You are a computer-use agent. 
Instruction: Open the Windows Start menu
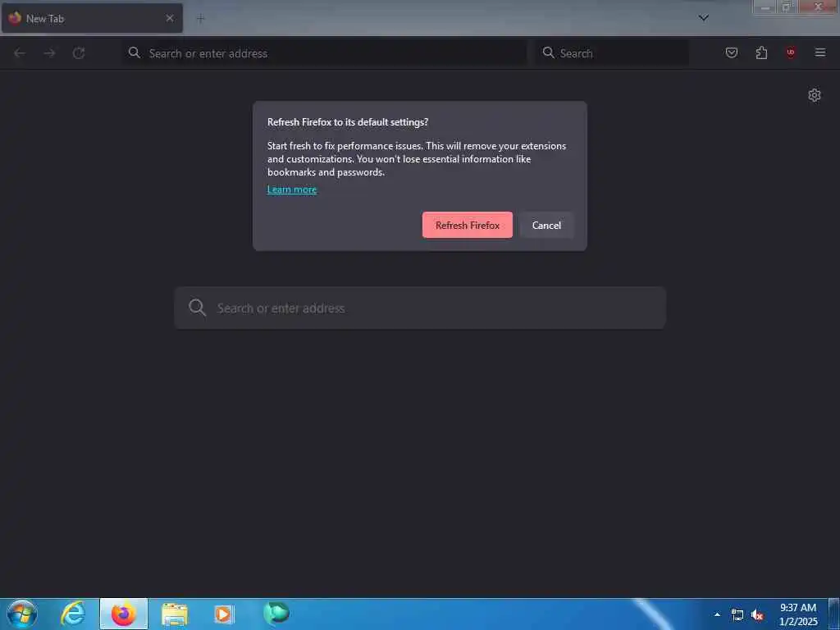click(22, 614)
